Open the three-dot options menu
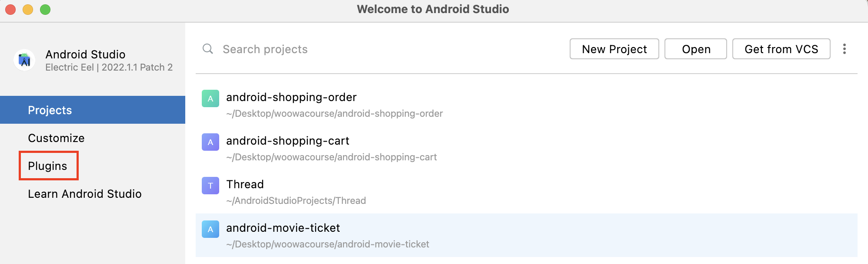The width and height of the screenshot is (868, 264). point(844,49)
